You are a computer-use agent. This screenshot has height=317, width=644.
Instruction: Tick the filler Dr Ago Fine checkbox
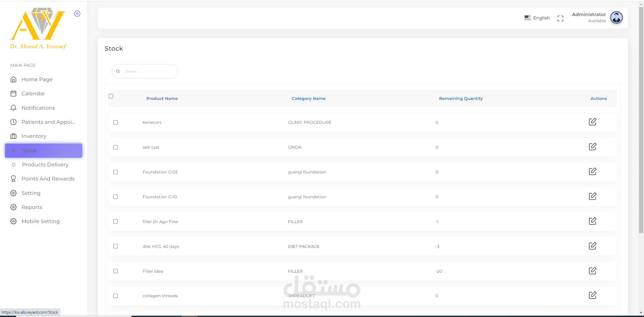(x=116, y=221)
